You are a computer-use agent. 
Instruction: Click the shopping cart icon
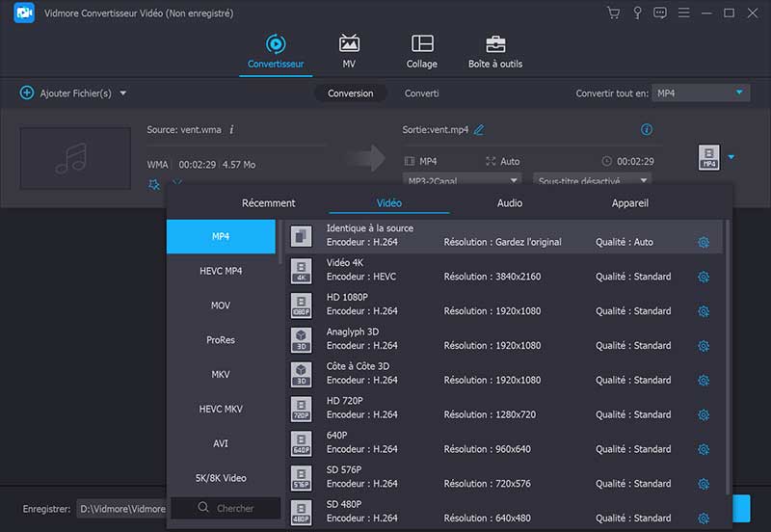click(613, 13)
